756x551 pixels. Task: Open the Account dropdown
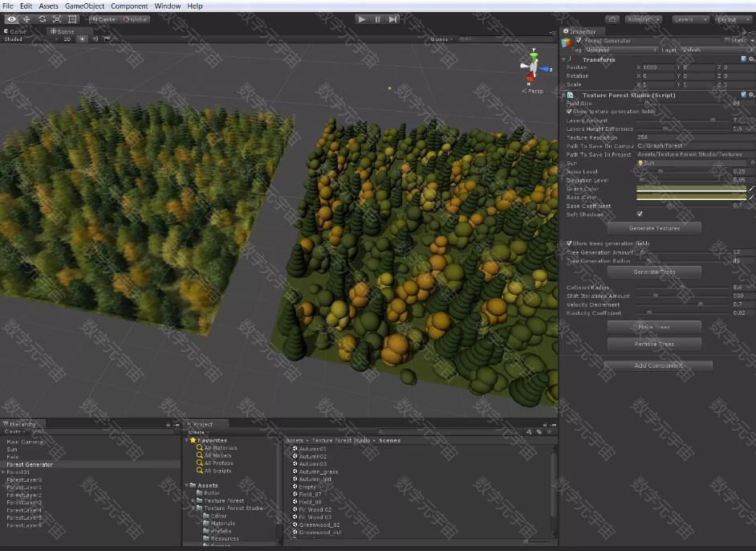pyautogui.click(x=643, y=19)
